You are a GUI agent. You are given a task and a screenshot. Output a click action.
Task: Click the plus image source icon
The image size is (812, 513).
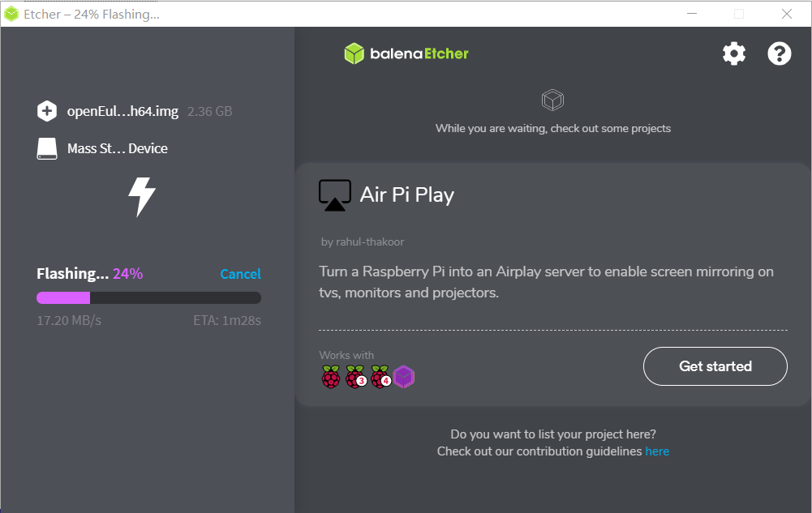pos(46,111)
